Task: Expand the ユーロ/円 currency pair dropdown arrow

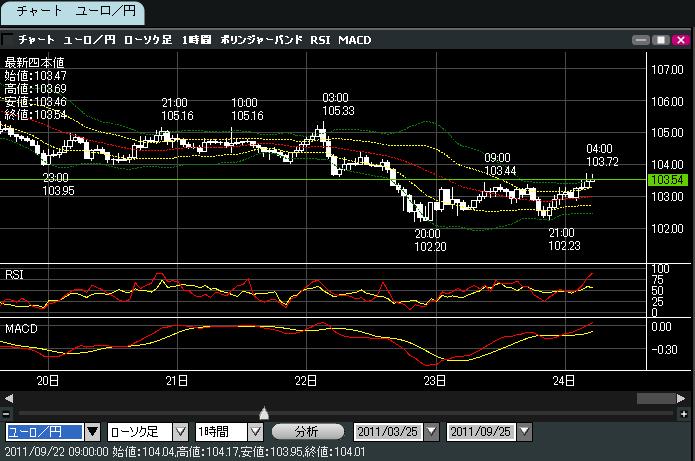Action: click(93, 432)
